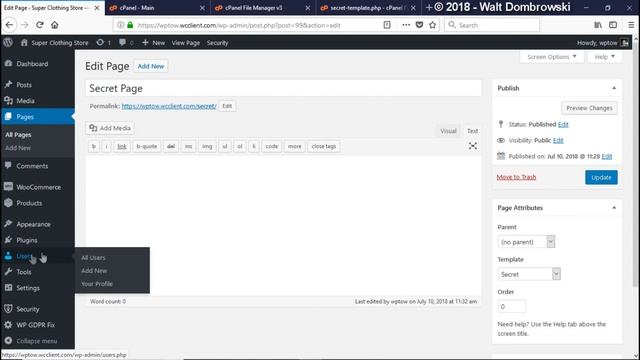Choose Add New user in flyout
The image size is (640, 360).
point(94,271)
